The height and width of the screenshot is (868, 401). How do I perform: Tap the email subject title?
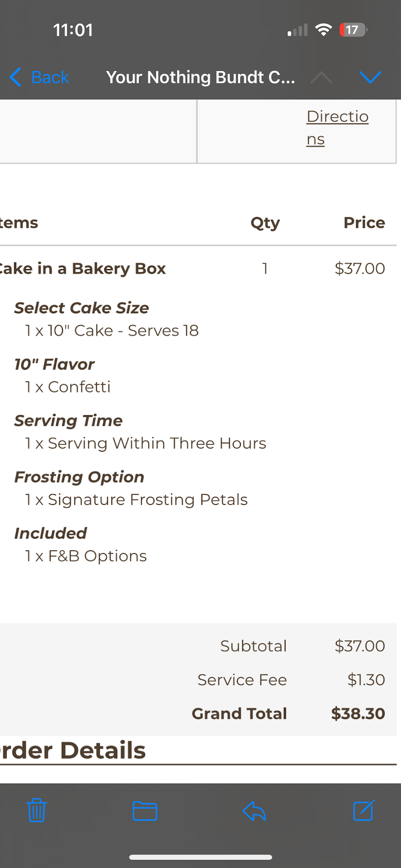pos(200,77)
